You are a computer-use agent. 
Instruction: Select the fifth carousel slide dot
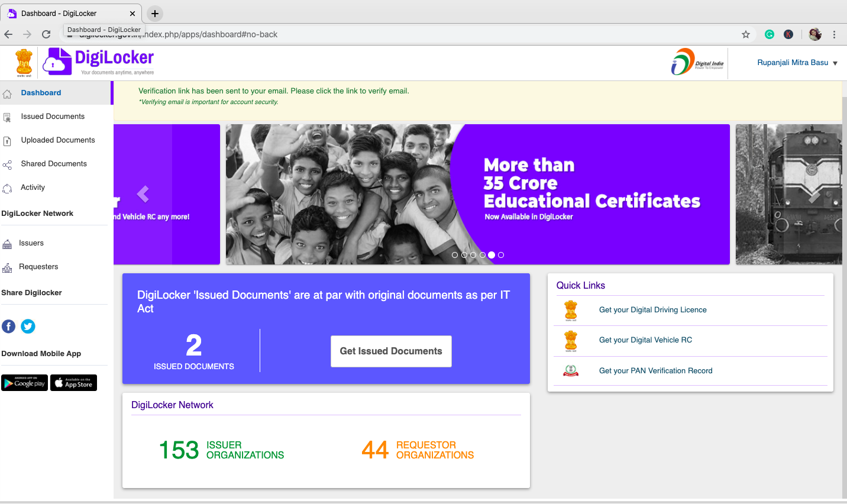click(492, 255)
